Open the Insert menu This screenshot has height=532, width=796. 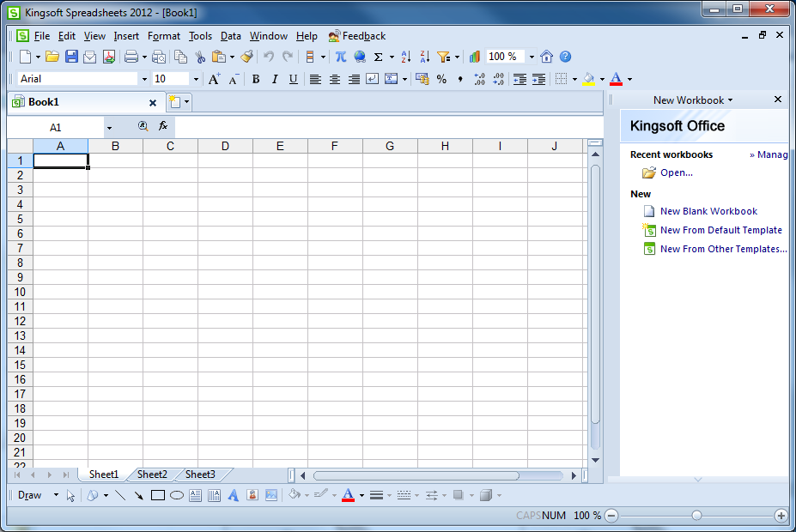(126, 36)
